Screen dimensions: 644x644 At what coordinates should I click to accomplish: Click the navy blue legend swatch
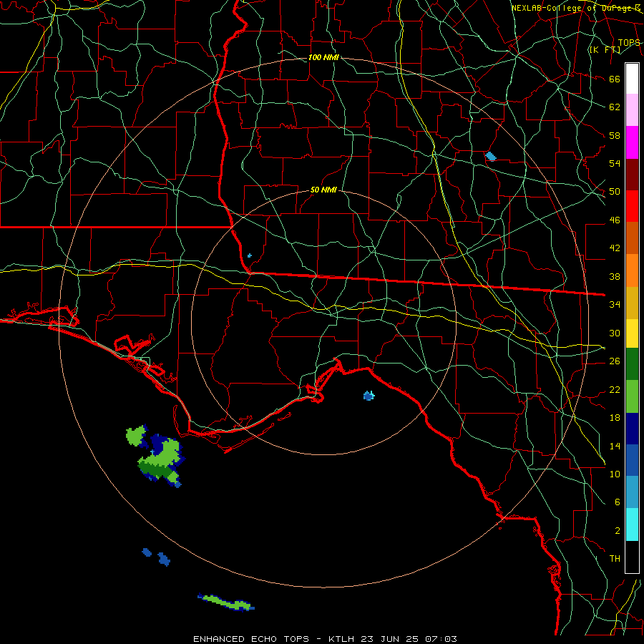[x=632, y=429]
